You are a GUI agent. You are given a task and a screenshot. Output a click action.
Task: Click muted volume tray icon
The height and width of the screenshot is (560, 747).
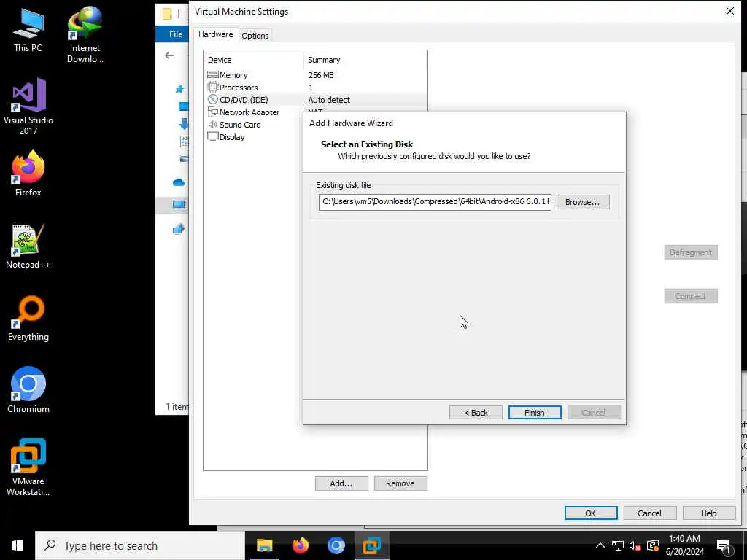click(x=635, y=545)
